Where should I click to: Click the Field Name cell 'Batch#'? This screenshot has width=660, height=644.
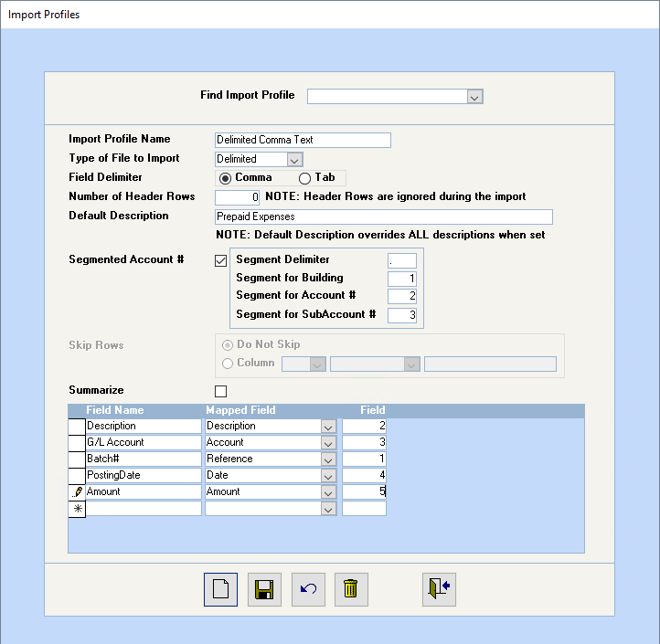tap(144, 459)
